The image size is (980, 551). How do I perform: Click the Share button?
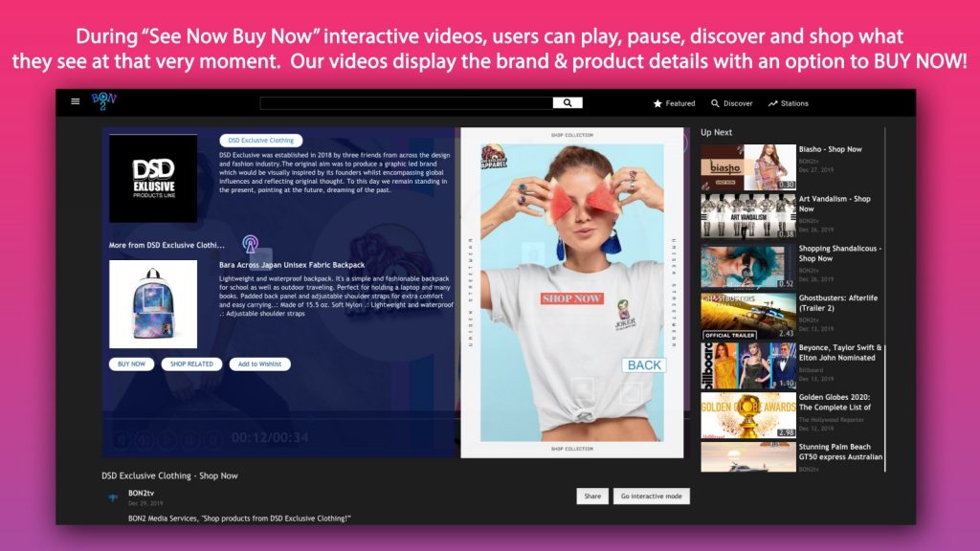592,496
